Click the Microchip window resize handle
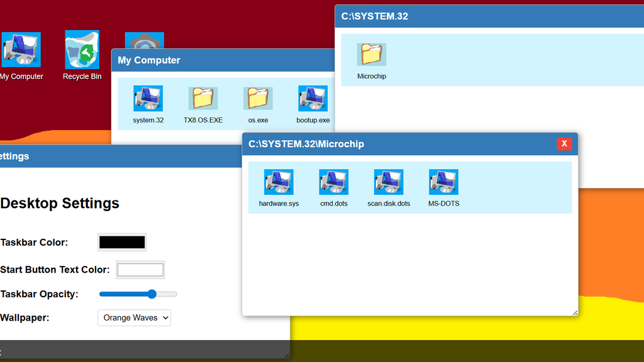 coord(574,312)
